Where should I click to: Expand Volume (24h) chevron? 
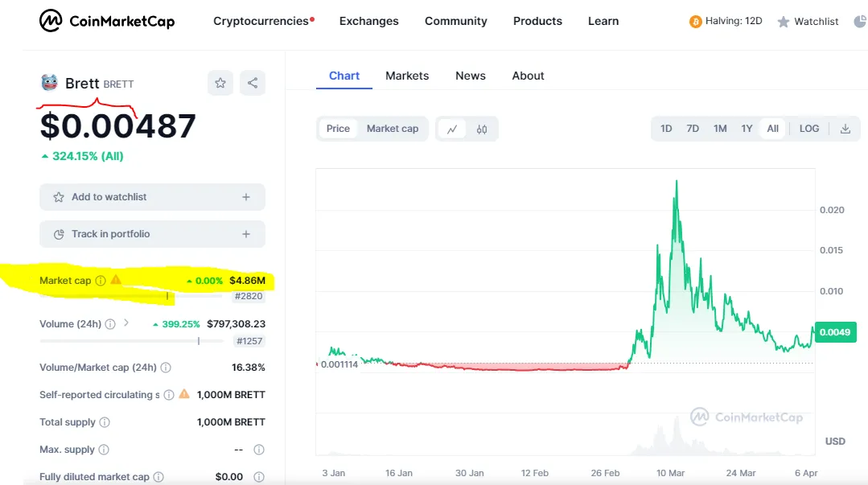(126, 323)
